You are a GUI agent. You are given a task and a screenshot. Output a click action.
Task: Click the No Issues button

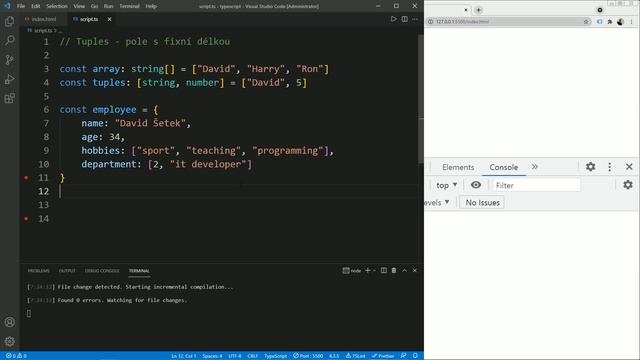pyautogui.click(x=482, y=202)
